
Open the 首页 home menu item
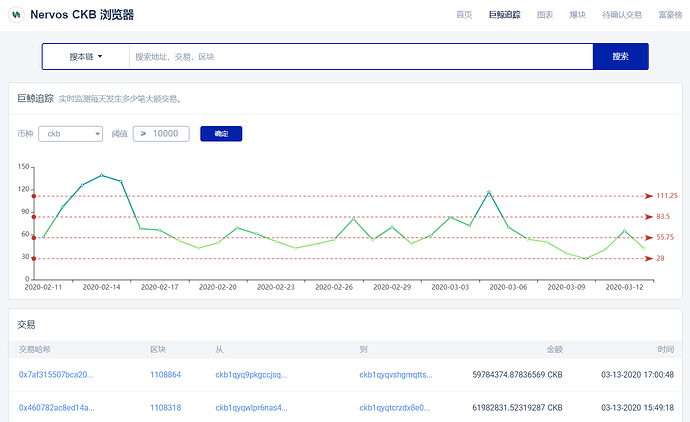coord(464,15)
